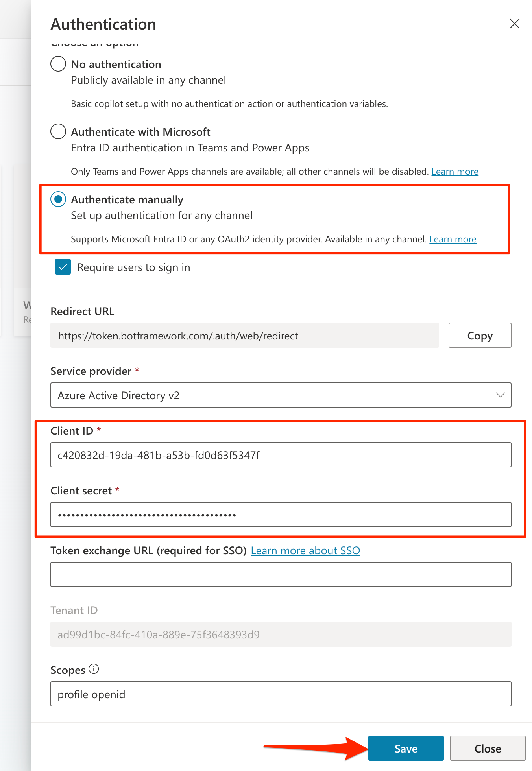
Task: Click the Scopes info icon
Action: tap(94, 669)
